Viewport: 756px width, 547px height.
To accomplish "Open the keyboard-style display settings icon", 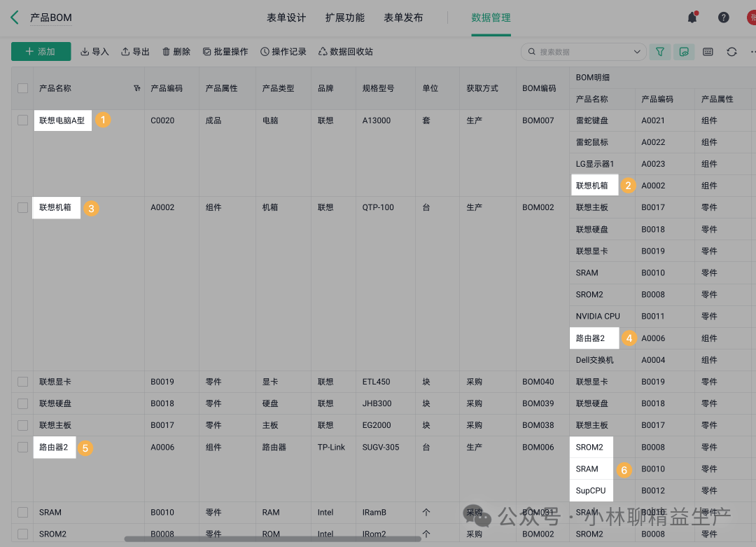I will [x=708, y=52].
